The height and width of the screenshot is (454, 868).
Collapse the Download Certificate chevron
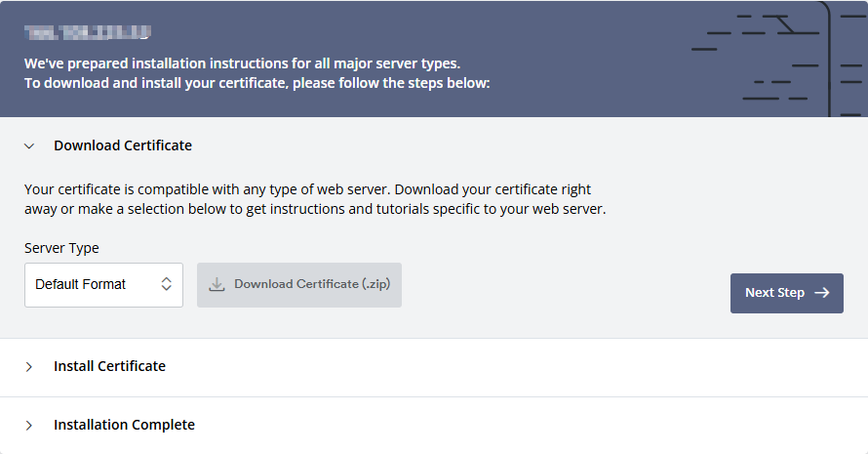[x=29, y=146]
